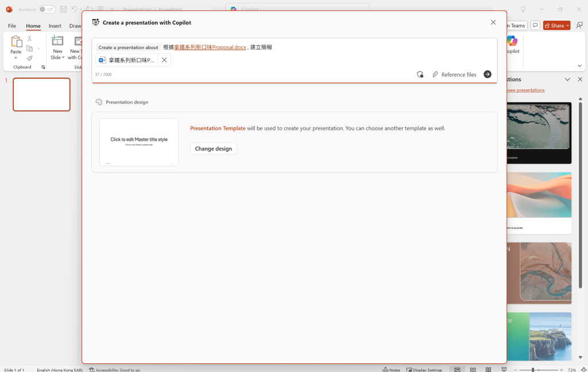Switch to Slide Sorter view icon
The width and height of the screenshot is (588, 372).
(473, 370)
